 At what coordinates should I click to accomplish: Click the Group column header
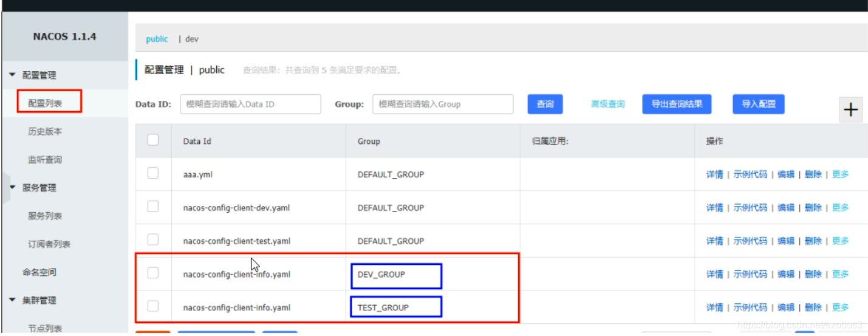pos(369,141)
